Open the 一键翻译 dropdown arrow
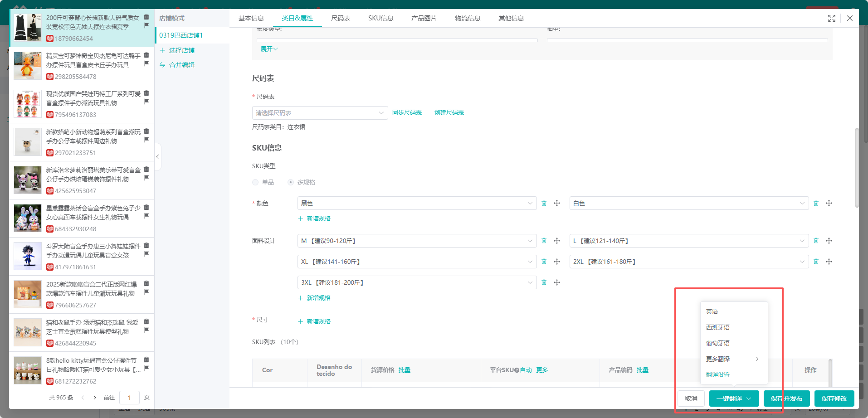The height and width of the screenshot is (418, 868). pos(749,399)
